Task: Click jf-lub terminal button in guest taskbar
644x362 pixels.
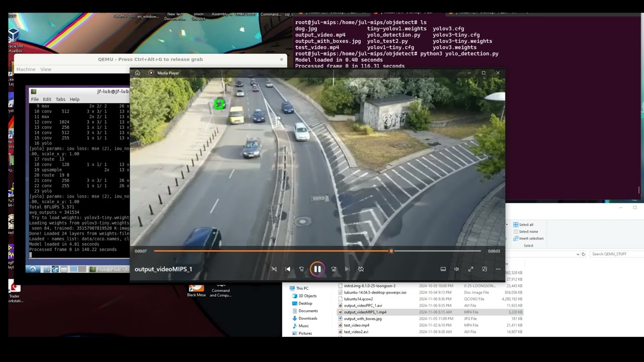Action: click(109, 269)
